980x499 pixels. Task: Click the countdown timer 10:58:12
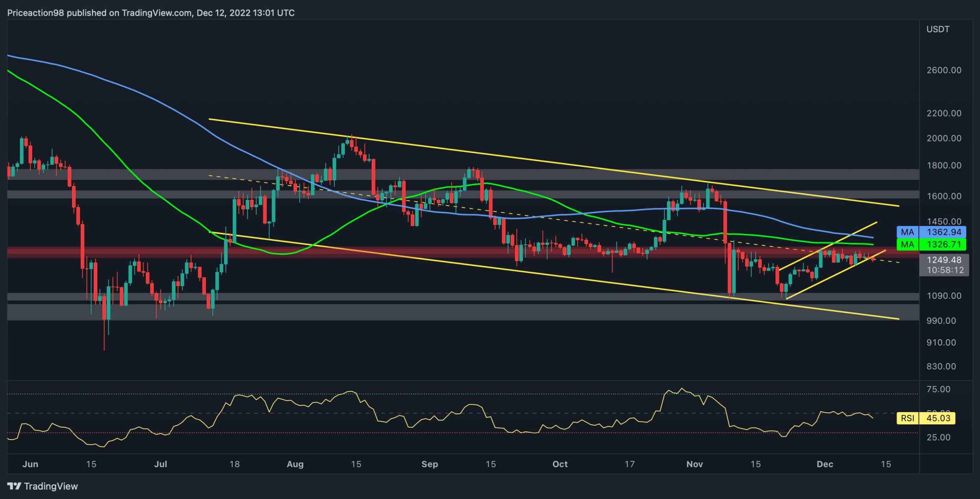[x=945, y=270]
